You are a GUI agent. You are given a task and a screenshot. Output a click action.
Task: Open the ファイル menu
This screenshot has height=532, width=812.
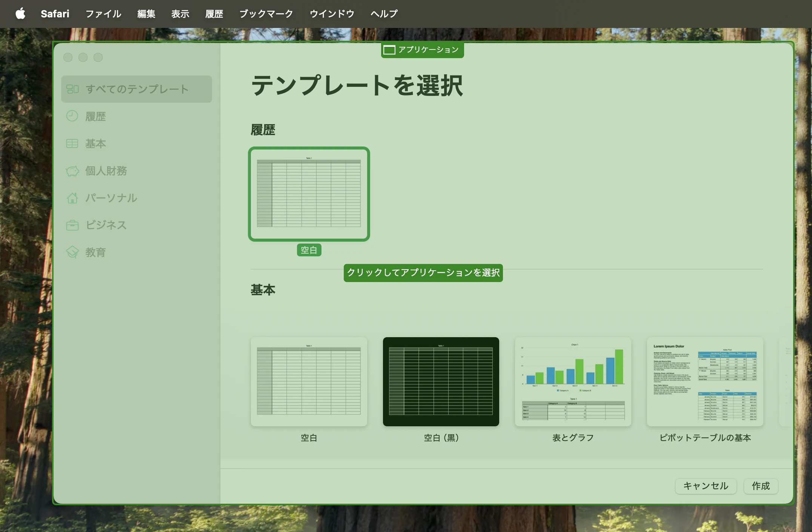[x=103, y=14]
